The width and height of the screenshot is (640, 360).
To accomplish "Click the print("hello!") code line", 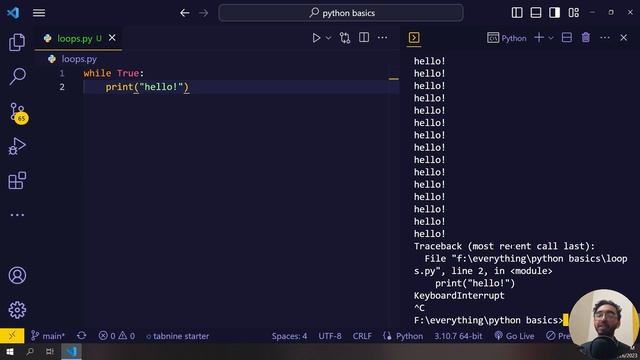I will (x=147, y=87).
